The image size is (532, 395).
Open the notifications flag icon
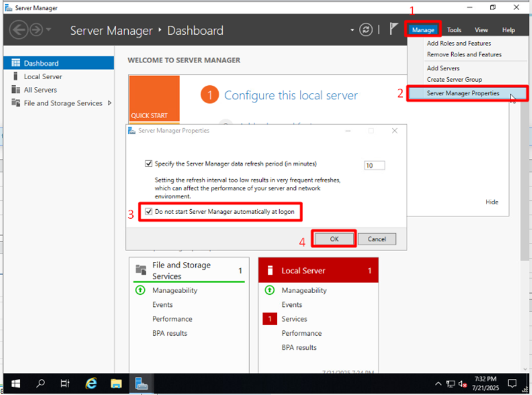click(x=394, y=29)
